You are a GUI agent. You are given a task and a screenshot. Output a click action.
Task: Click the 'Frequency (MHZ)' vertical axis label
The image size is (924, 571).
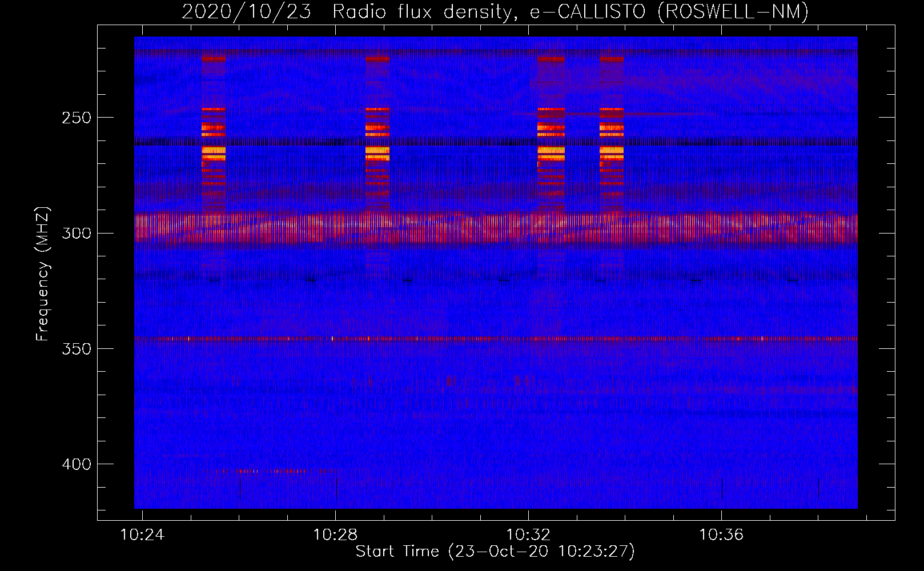pyautogui.click(x=43, y=274)
